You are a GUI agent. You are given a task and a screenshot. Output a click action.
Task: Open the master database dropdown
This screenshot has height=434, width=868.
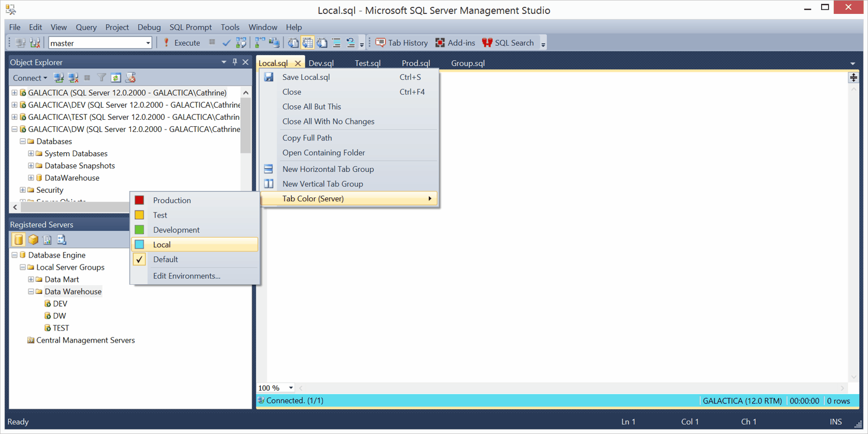148,43
